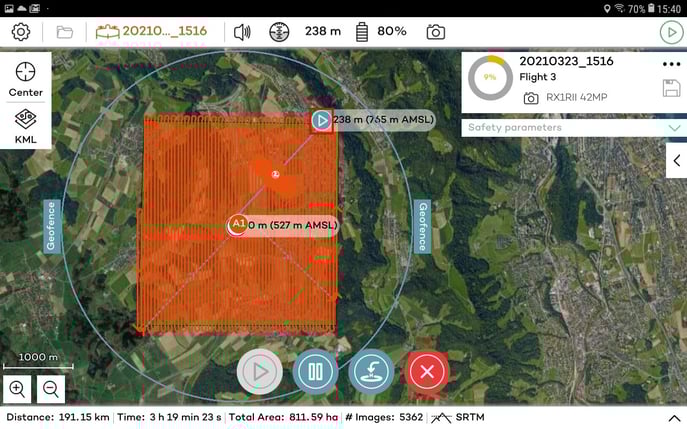Tap the speaker sound icon
Screen dimensions: 687x429
point(242,32)
